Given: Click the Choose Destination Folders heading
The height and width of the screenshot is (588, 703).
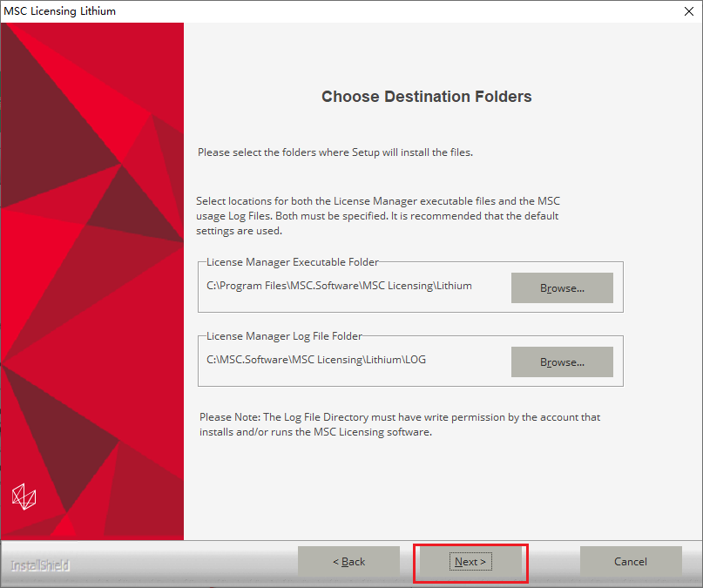Looking at the screenshot, I should (x=426, y=97).
